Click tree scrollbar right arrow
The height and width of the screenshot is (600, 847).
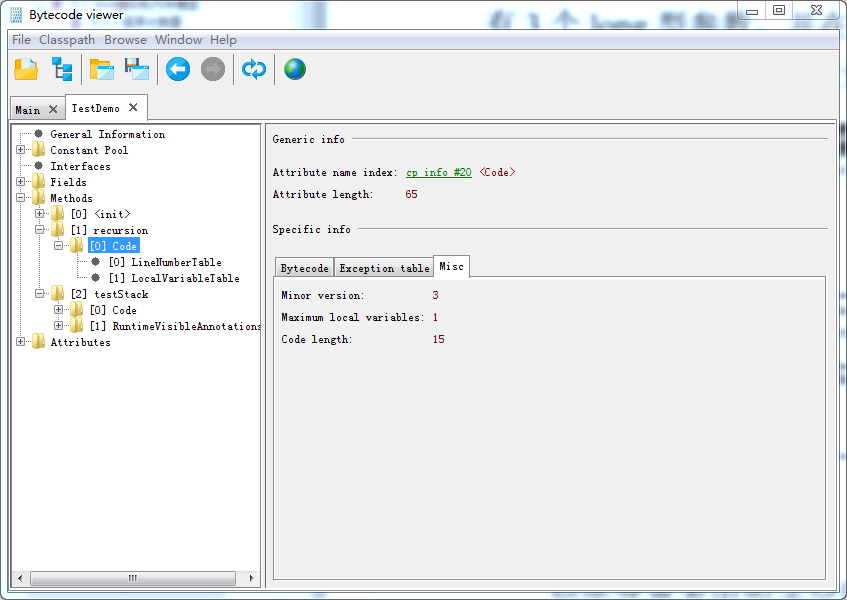coord(251,578)
